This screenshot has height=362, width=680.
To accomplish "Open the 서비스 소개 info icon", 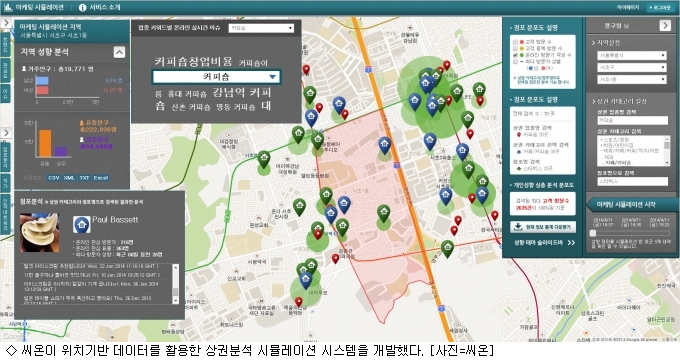I will coord(82,7).
